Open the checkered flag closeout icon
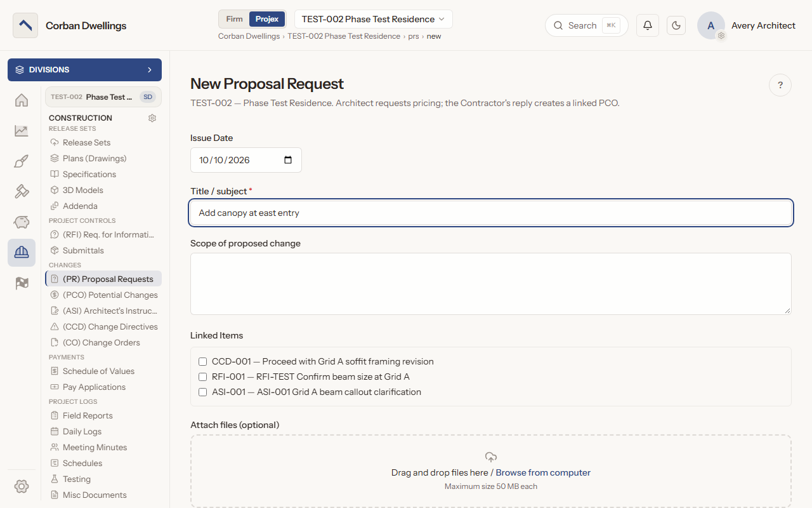 (x=22, y=283)
